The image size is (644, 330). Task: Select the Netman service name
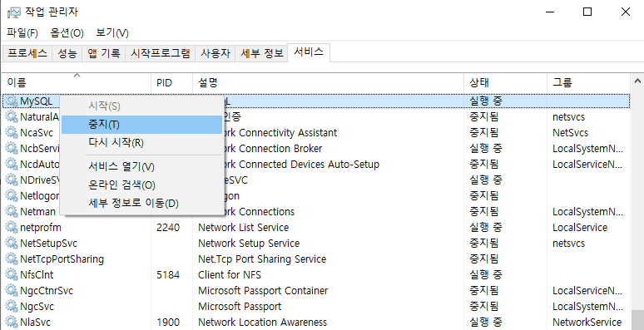(37, 211)
